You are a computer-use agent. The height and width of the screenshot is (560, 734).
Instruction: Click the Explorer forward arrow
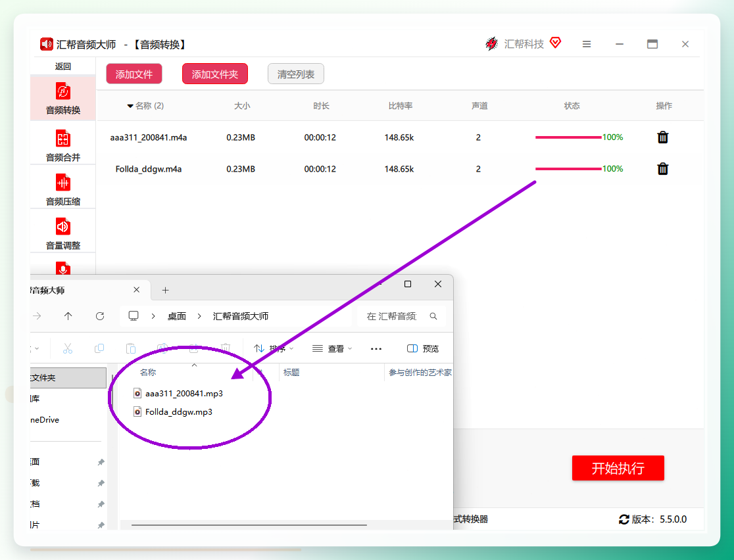pyautogui.click(x=37, y=316)
